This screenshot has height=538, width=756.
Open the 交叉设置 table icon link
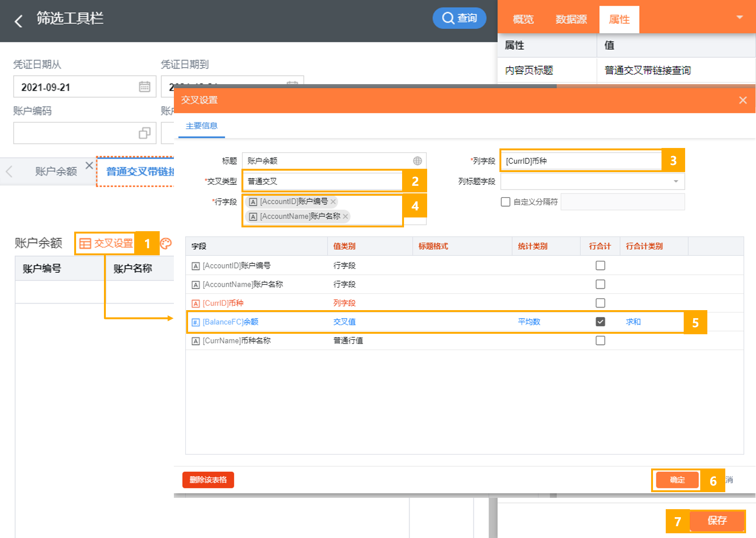106,243
